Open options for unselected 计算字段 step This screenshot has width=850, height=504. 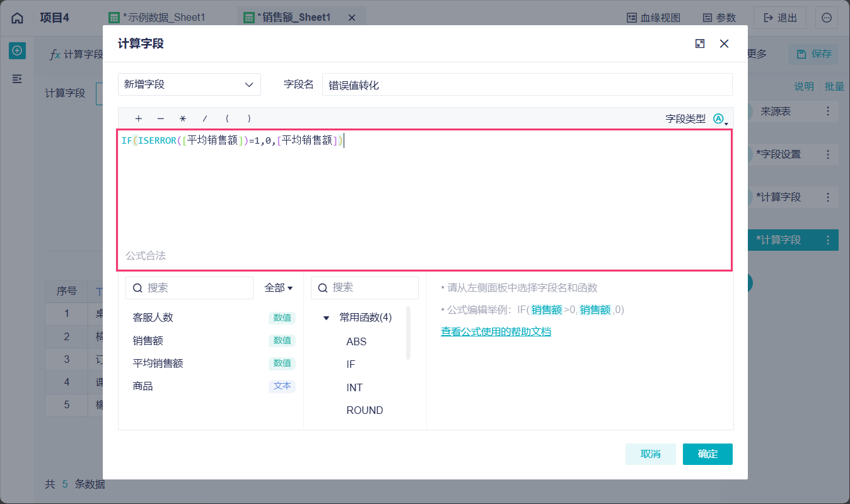829,197
